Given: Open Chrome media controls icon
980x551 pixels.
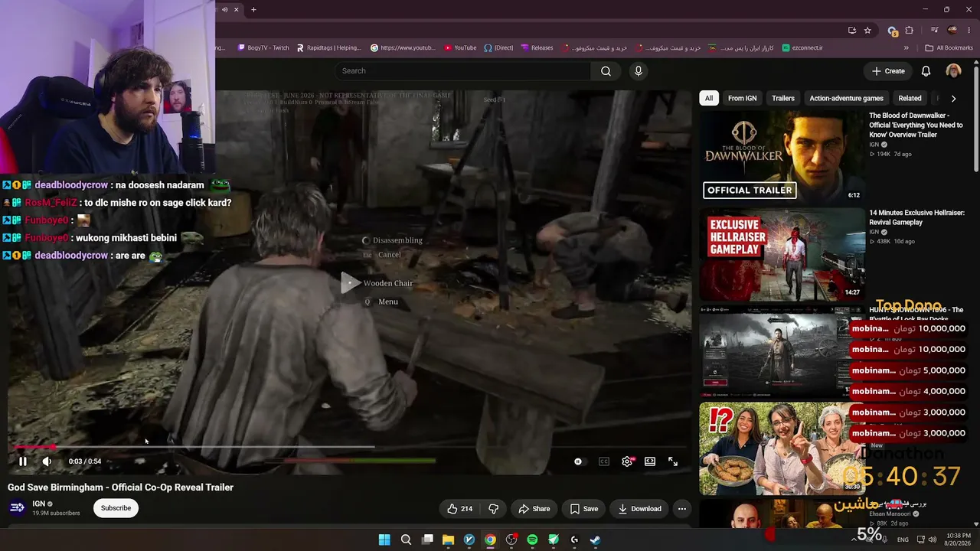Looking at the screenshot, I should (x=934, y=31).
